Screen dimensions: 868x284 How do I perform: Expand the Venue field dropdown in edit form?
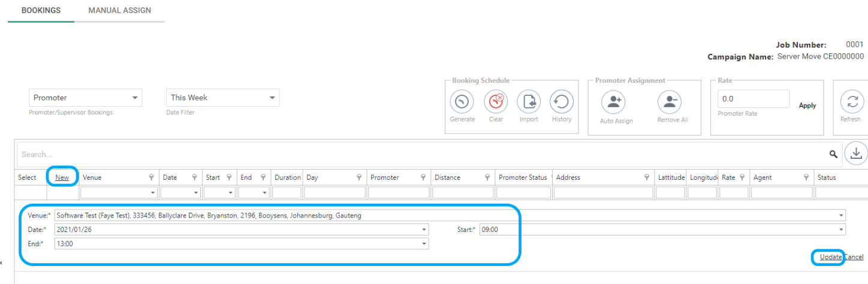842,216
